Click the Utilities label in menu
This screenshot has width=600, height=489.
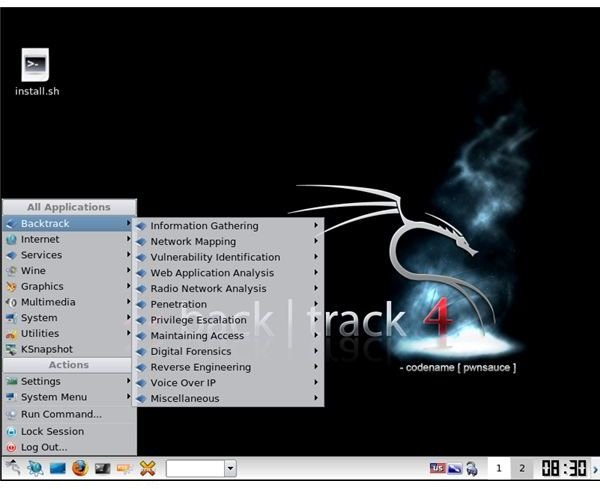click(x=40, y=334)
